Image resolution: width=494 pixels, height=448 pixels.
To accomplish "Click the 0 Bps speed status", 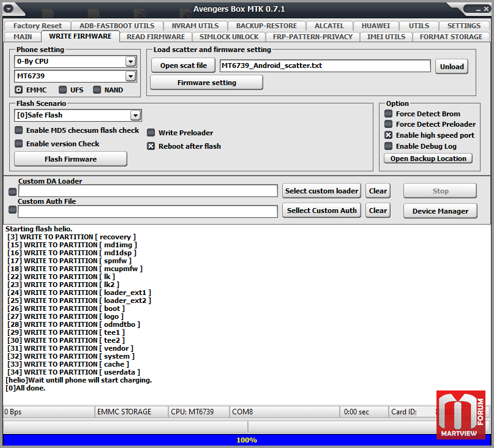I will tap(49, 412).
